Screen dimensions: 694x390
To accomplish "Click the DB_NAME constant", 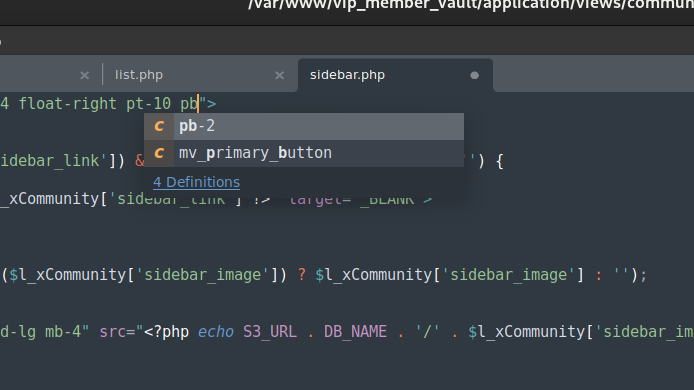I will click(355, 332).
